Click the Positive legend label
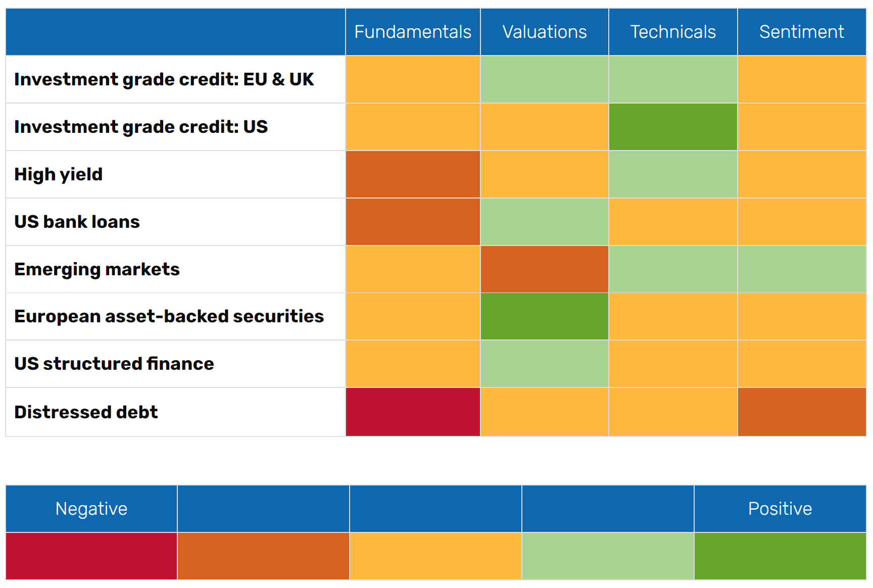Viewport: 873px width, 588px height. coord(780,509)
